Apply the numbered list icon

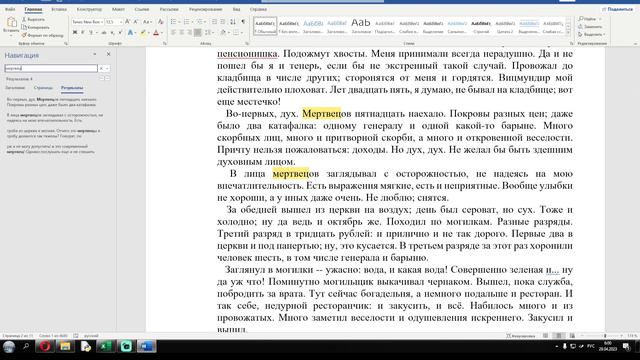pos(187,22)
